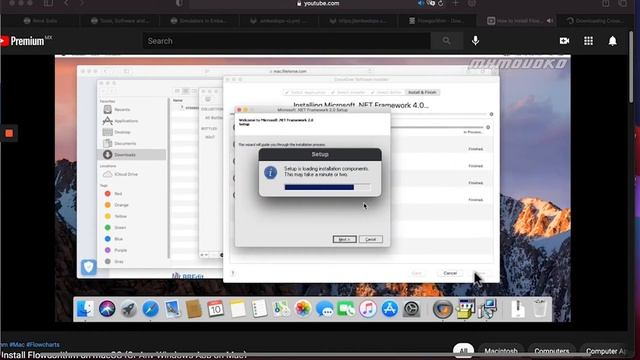The image size is (640, 360).
Task: Reload the page in the address bar
Action: (x=440, y=3)
